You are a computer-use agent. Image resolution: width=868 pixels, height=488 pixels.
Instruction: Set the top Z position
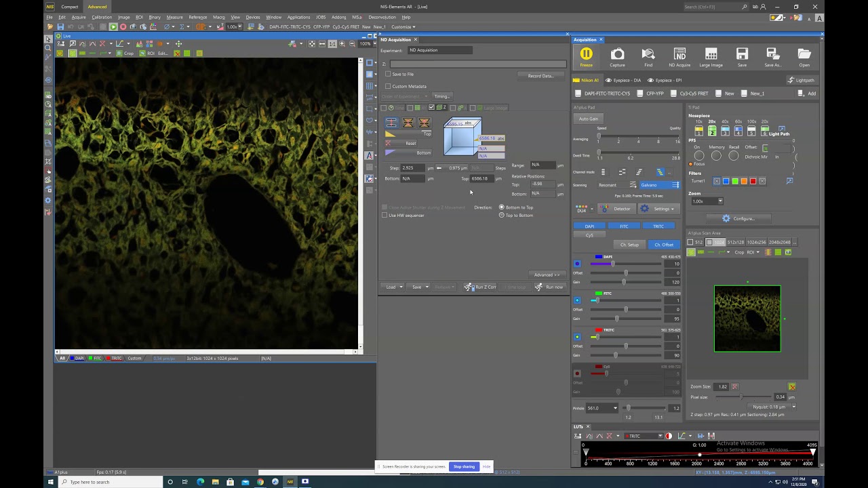coord(408,134)
